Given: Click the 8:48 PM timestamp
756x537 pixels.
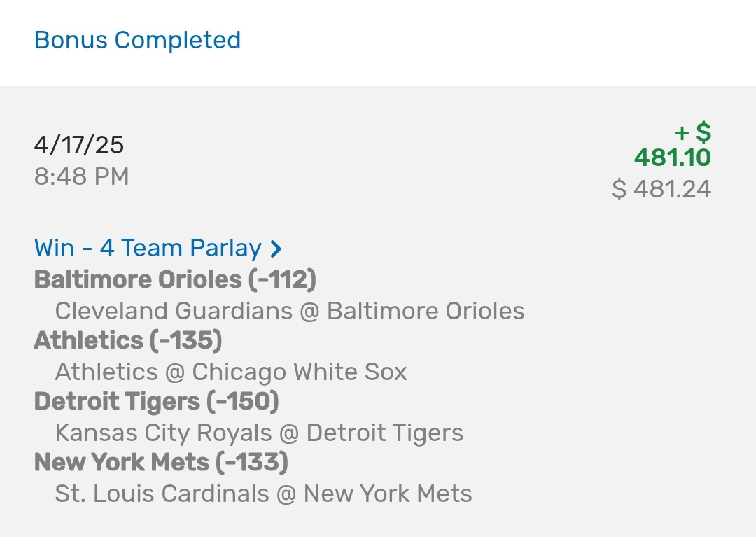Looking at the screenshot, I should pos(81,176).
